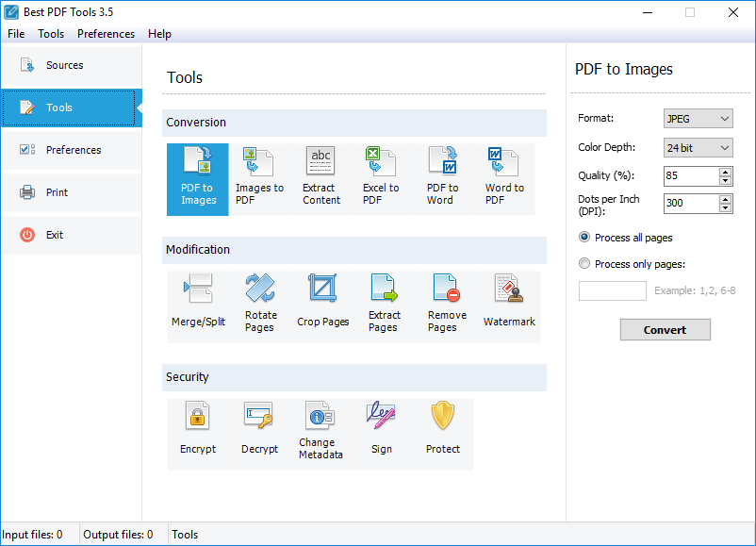Select the Rotate Pages tool
756x546 pixels.
tap(259, 302)
